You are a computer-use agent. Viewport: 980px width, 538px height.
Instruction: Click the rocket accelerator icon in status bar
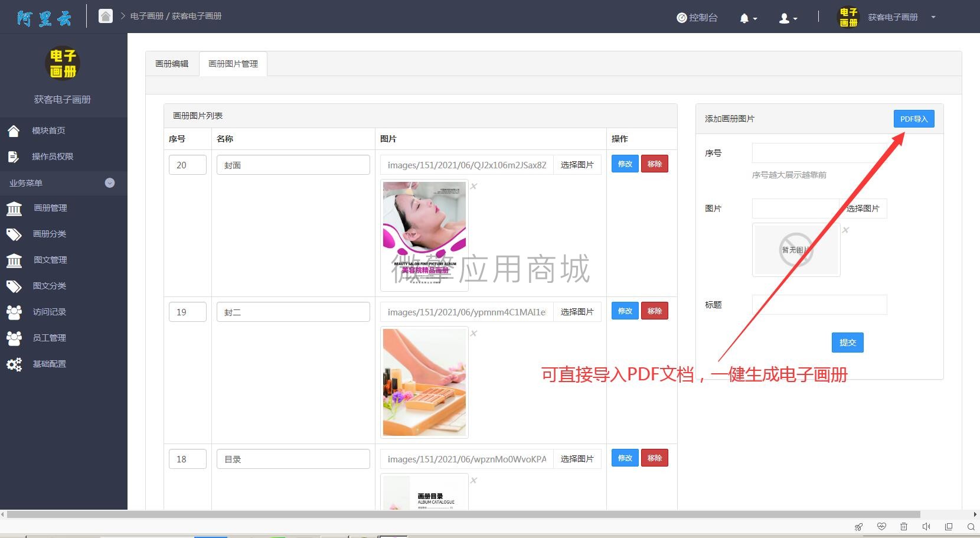coord(859,527)
